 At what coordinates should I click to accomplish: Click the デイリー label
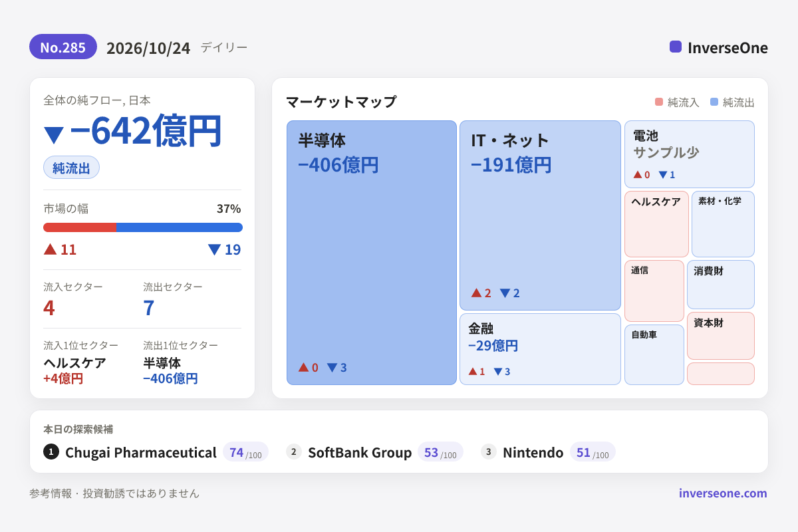[x=223, y=48]
